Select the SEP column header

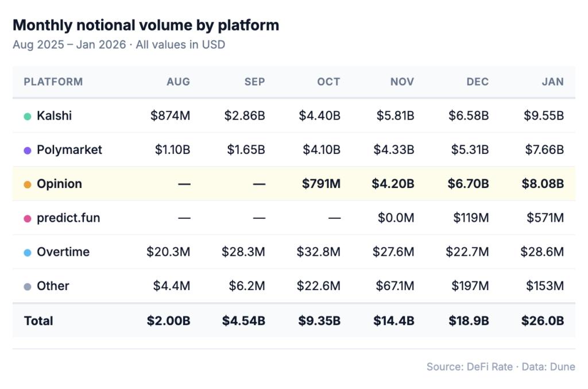pyautogui.click(x=254, y=82)
